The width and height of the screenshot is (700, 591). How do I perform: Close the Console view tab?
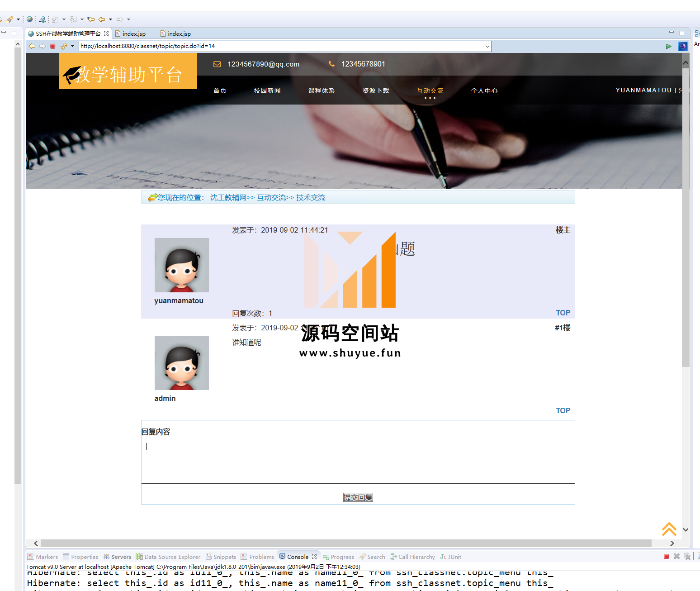314,557
